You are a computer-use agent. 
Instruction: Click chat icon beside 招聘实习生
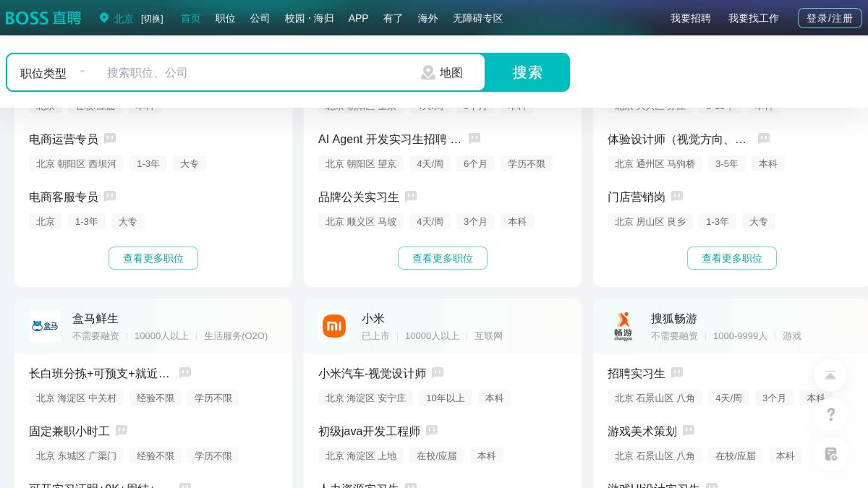pos(677,373)
